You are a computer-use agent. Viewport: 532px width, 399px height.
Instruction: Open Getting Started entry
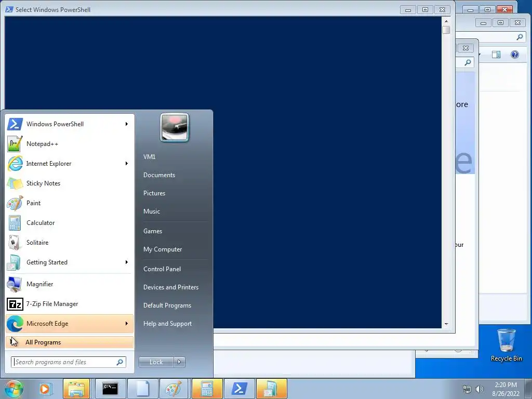70,262
